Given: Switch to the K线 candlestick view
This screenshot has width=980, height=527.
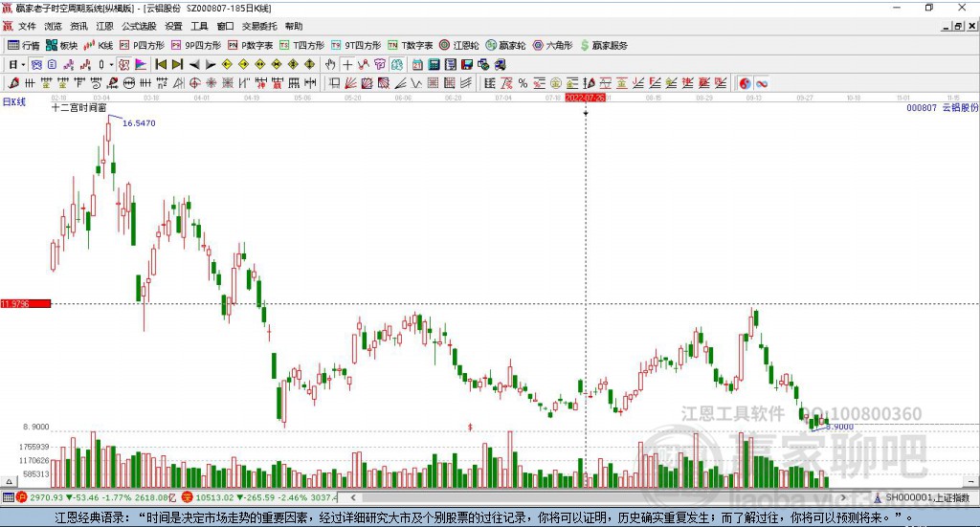Looking at the screenshot, I should (99, 46).
